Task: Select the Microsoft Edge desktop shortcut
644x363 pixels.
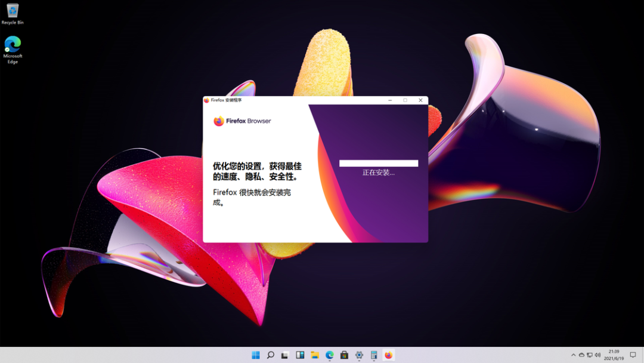Action: [x=13, y=50]
